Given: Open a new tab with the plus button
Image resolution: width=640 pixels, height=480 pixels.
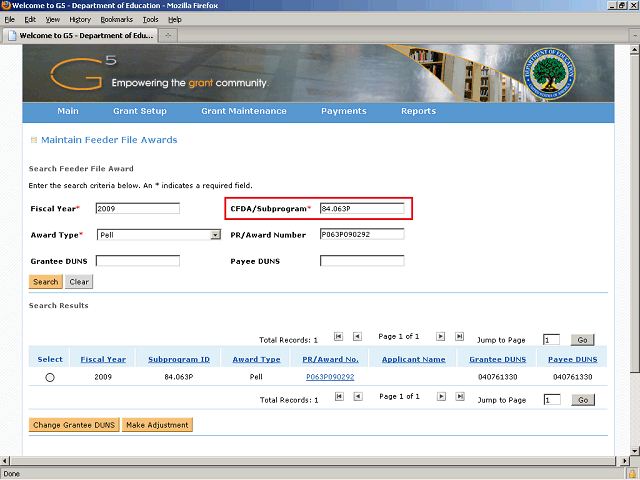Looking at the screenshot, I should click(x=168, y=36).
